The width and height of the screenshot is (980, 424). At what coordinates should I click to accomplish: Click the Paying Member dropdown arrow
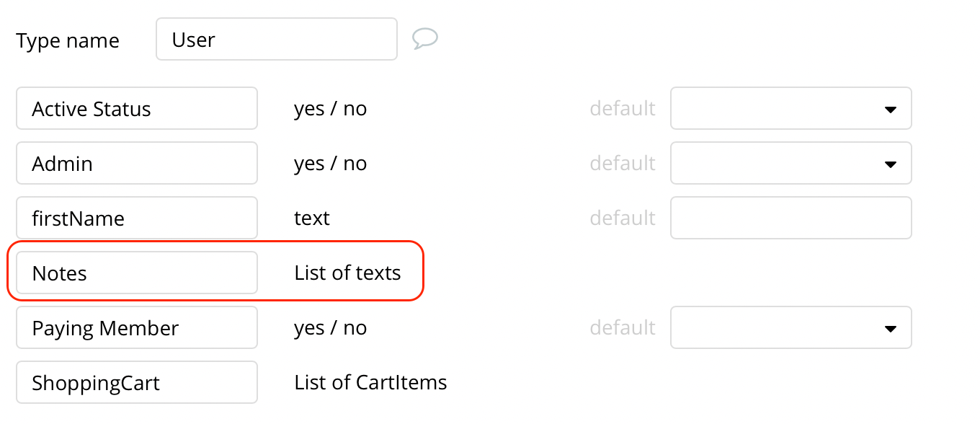(x=890, y=329)
